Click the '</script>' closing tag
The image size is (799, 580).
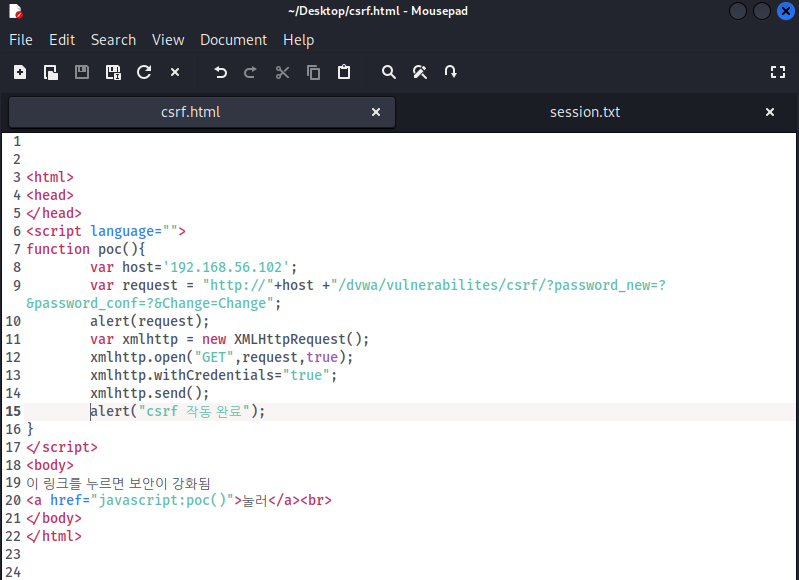(x=62, y=447)
